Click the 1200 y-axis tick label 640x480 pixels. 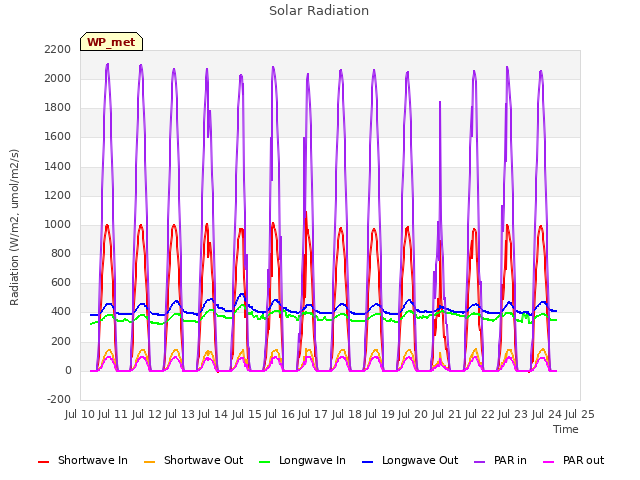click(58, 196)
